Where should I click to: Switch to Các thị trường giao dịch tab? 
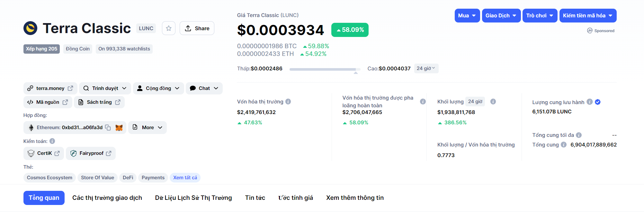(x=107, y=198)
